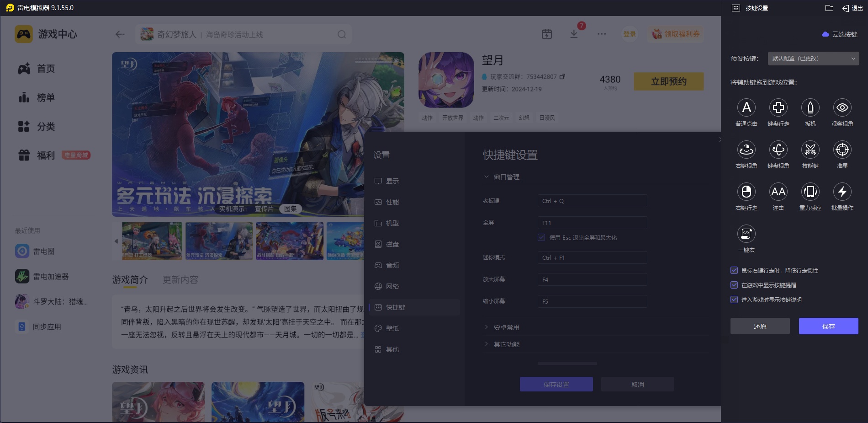Click the 立即预约 reserve button
Screen dimensions: 868x423
click(x=669, y=81)
